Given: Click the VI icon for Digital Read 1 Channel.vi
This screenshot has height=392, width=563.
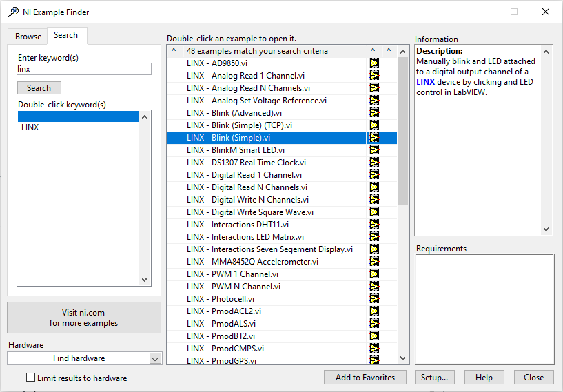Looking at the screenshot, I should pos(373,175).
